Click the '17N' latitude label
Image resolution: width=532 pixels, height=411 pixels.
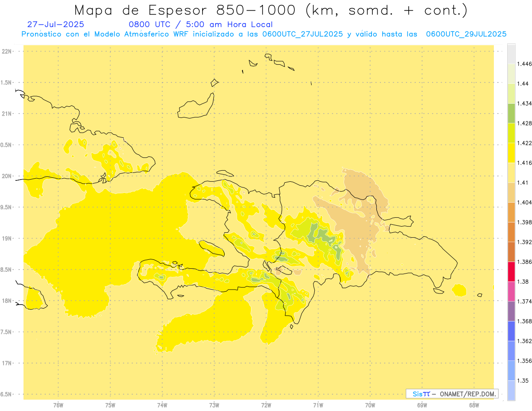point(8,363)
